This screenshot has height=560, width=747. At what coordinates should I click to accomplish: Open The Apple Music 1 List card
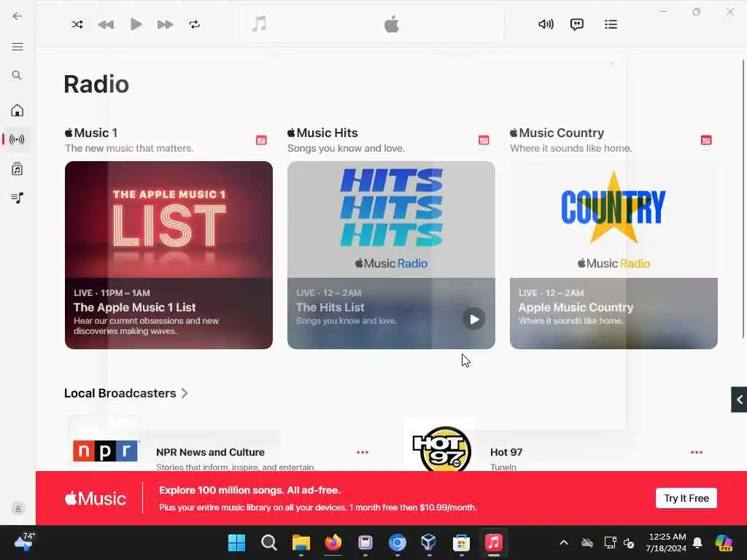point(169,255)
